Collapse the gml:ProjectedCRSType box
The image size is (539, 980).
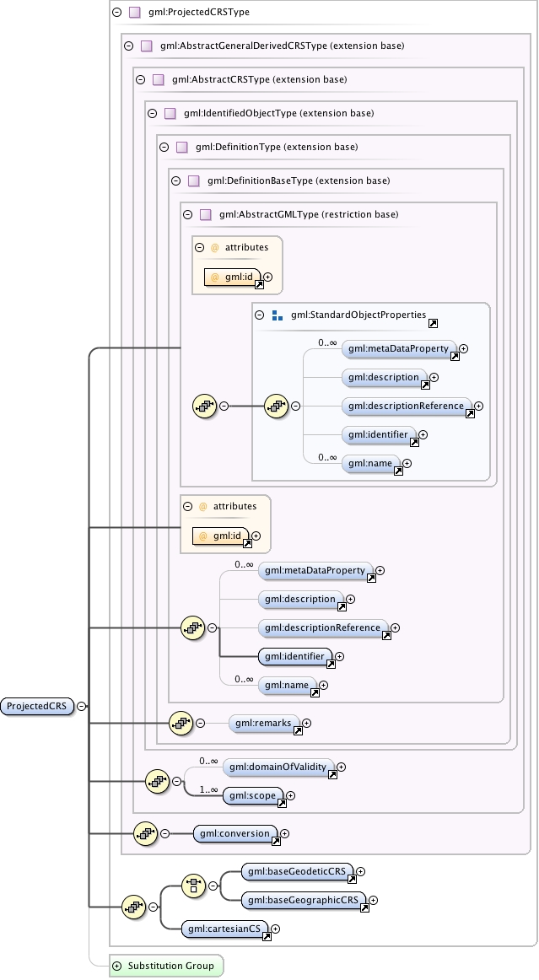coord(117,12)
